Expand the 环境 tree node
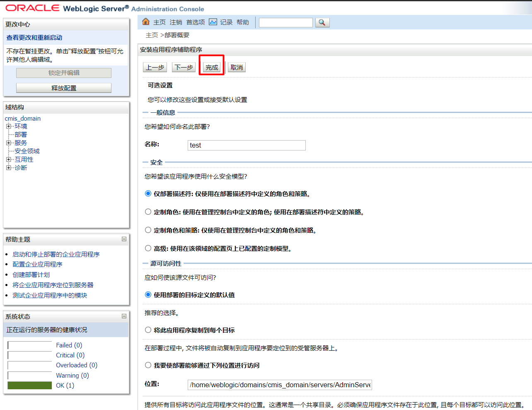 9,126
